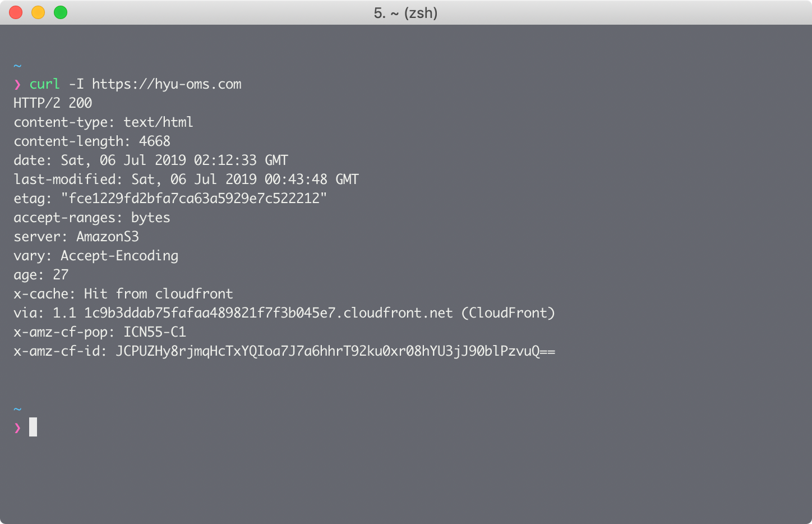Place cursor in the empty prompt block
The image size is (812, 524).
click(x=33, y=428)
